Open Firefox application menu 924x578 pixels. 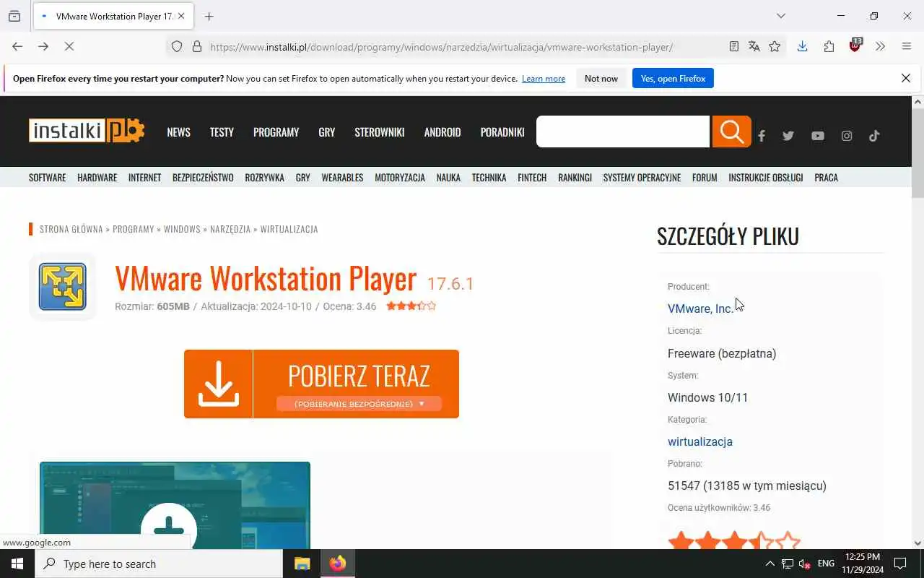(907, 46)
